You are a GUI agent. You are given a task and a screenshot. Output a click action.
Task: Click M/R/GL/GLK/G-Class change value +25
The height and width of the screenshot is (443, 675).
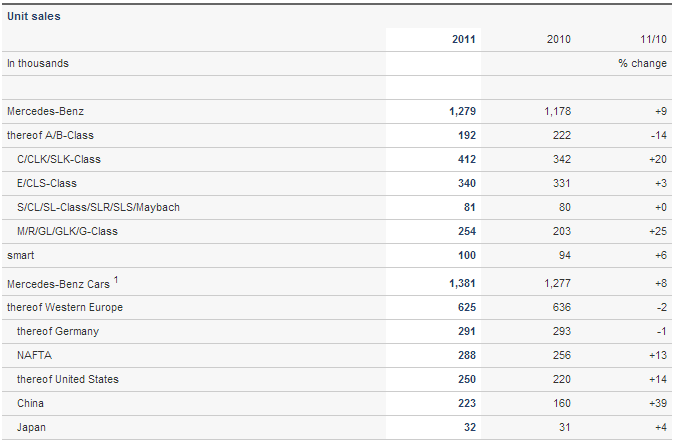click(x=658, y=231)
